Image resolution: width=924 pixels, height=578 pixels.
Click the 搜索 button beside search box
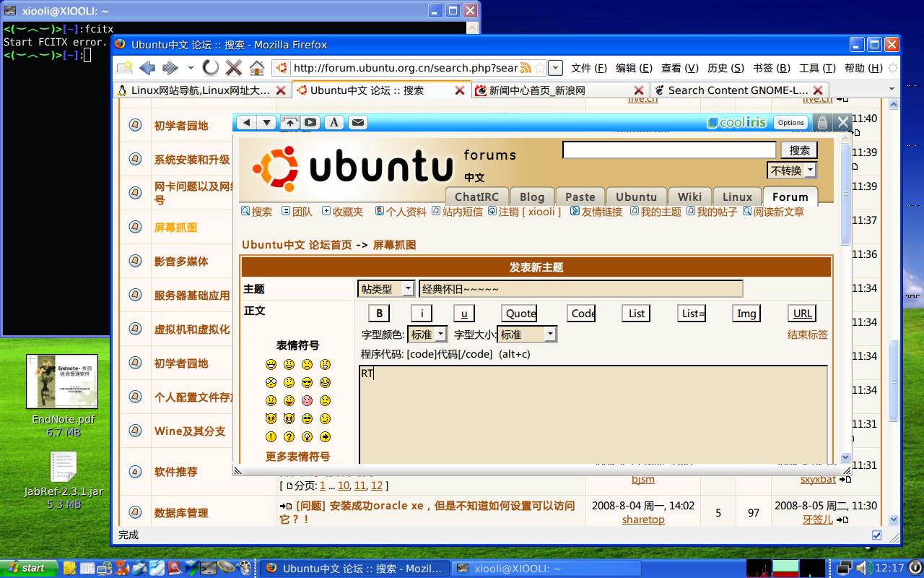[x=799, y=150]
